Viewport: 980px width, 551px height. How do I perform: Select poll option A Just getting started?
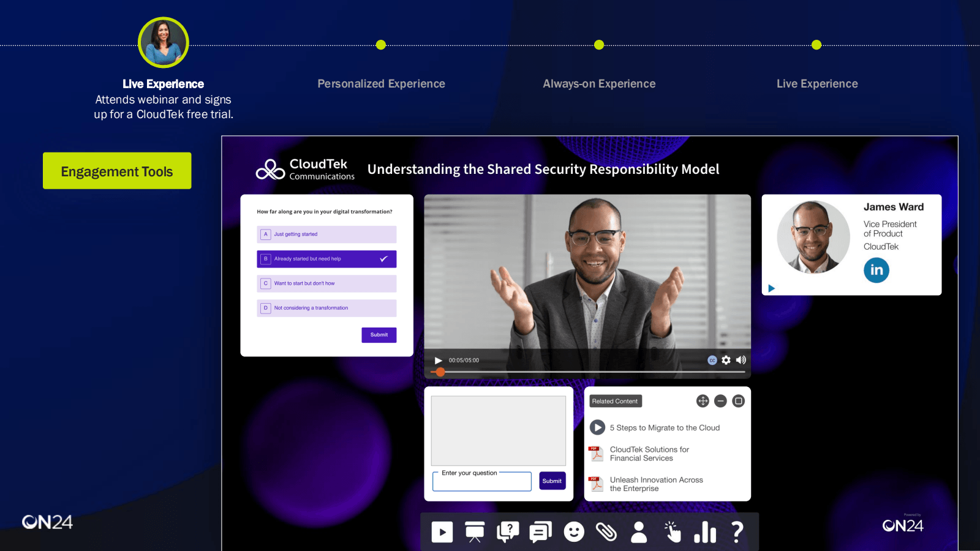(326, 234)
